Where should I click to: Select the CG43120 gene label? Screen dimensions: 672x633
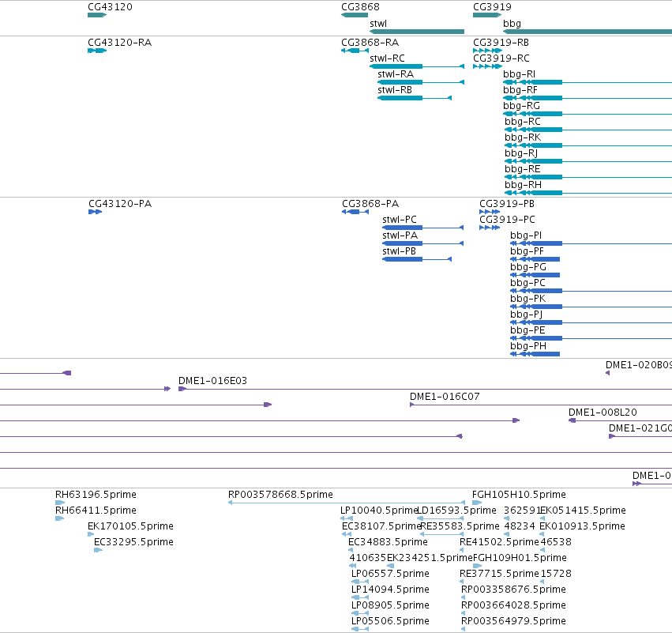(110, 7)
